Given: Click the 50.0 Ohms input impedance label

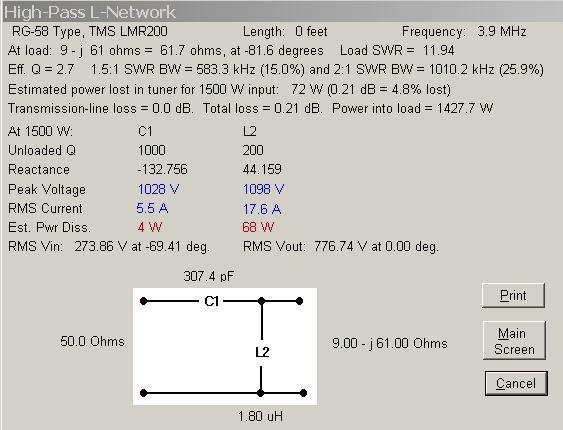Looking at the screenshot, I should coord(92,341).
